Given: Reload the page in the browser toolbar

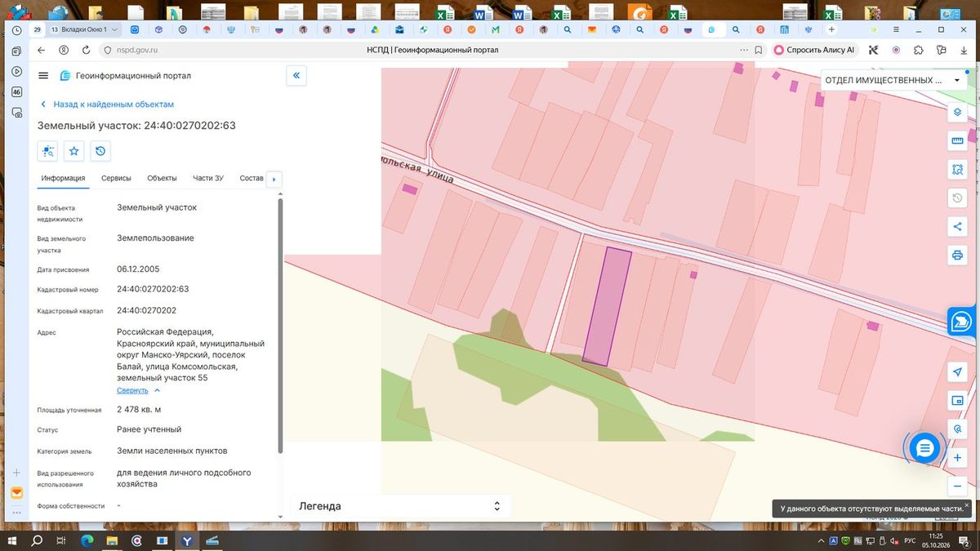Looking at the screenshot, I should (86, 50).
